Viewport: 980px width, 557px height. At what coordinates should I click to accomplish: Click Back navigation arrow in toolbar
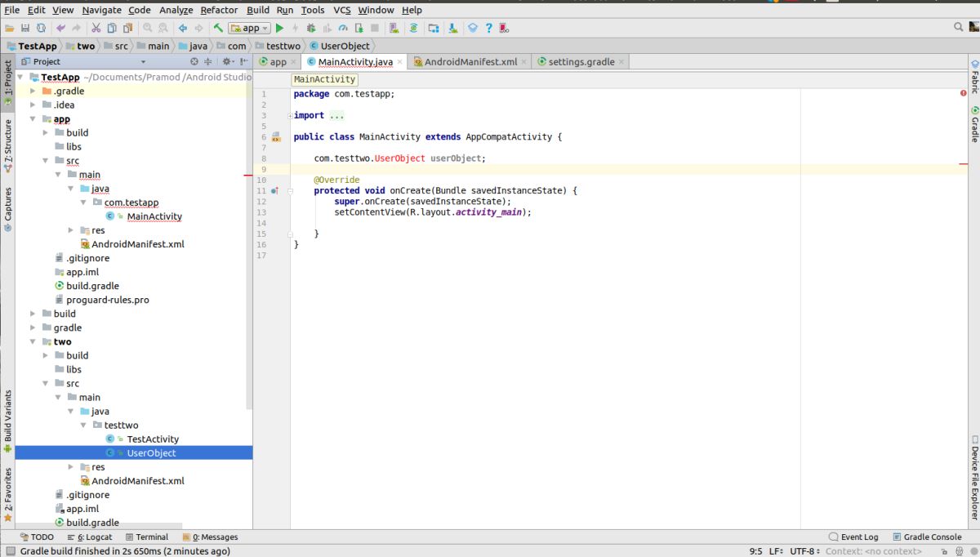[x=183, y=28]
